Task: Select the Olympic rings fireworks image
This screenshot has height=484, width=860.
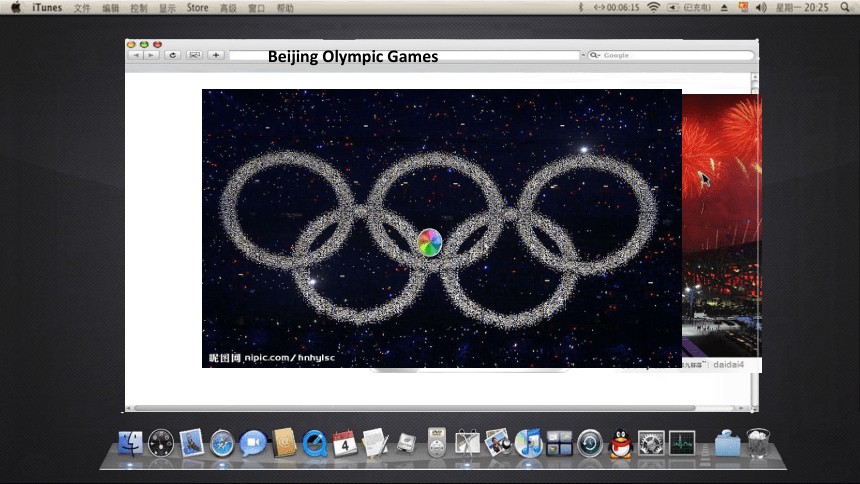Action: (x=442, y=228)
